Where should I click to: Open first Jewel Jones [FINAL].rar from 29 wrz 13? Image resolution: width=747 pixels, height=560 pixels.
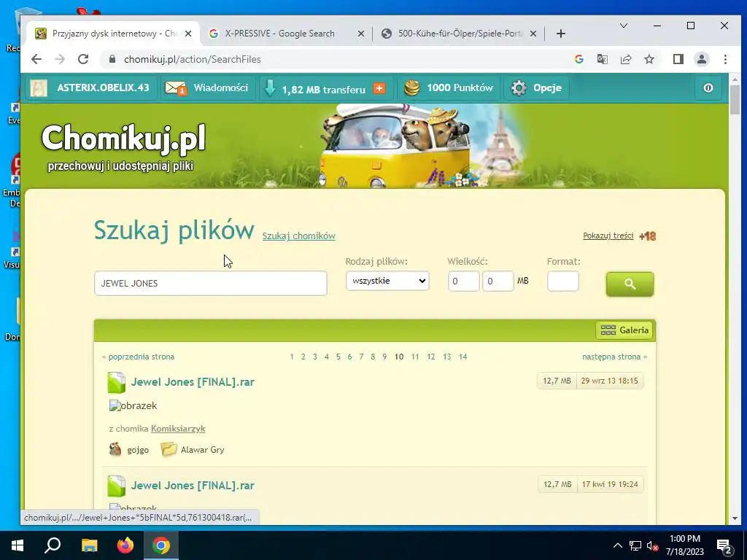(x=193, y=382)
